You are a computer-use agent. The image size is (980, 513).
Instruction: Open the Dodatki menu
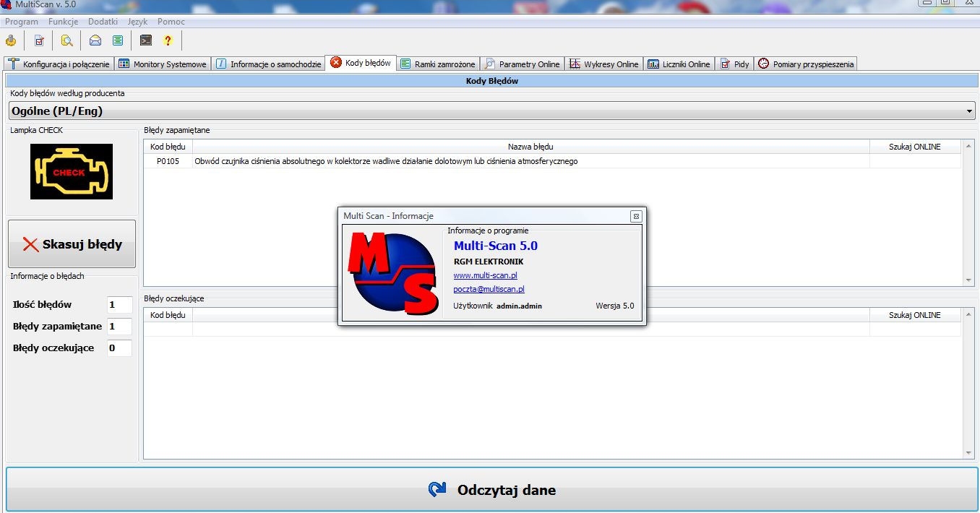[103, 22]
